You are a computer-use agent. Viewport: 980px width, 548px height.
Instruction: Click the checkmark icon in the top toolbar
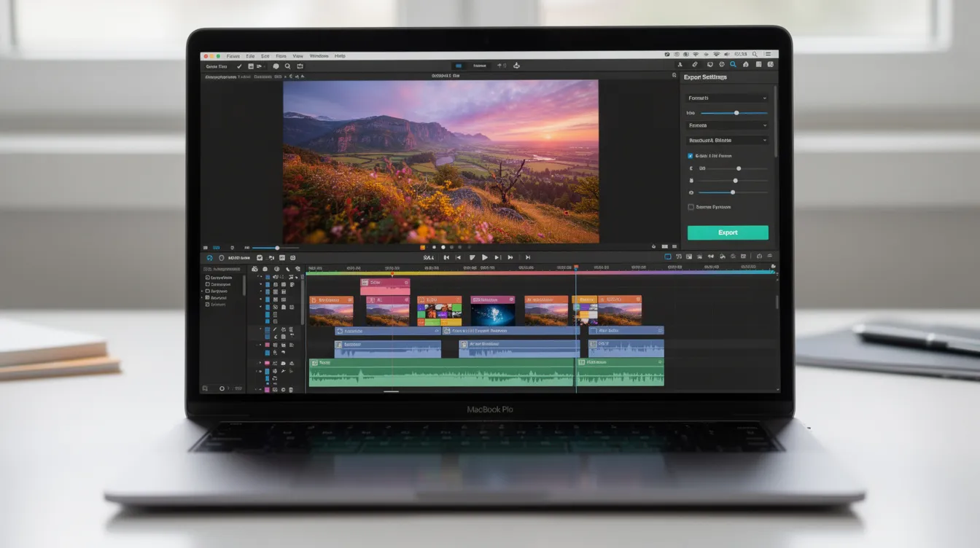point(239,66)
